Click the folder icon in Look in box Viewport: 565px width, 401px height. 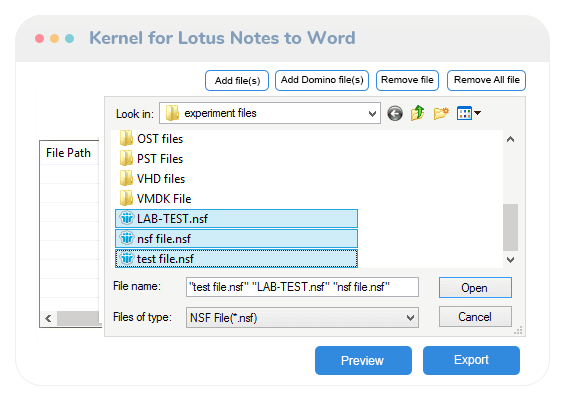[x=172, y=113]
